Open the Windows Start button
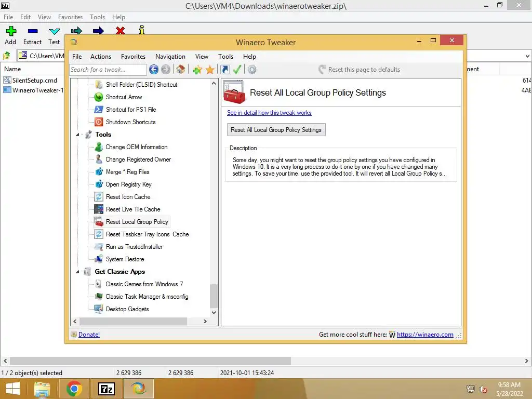532x399 pixels. pos(13,389)
